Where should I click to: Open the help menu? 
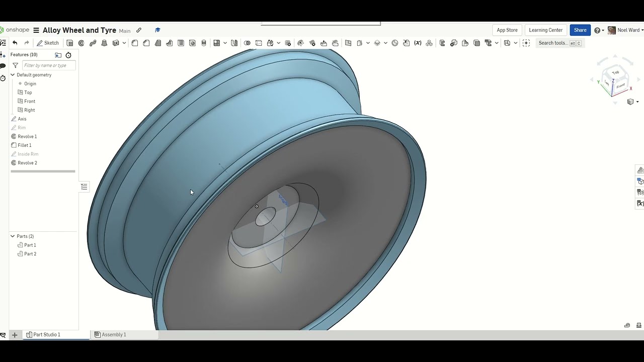(599, 30)
